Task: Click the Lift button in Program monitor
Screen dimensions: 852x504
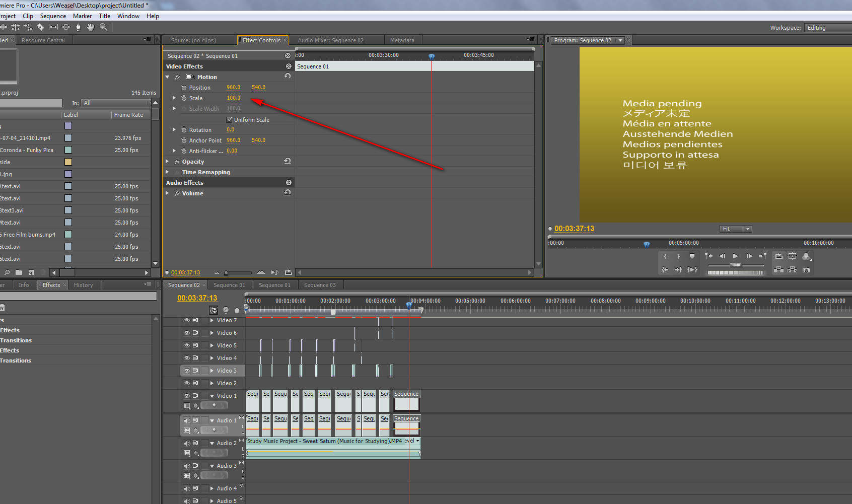Action: pyautogui.click(x=779, y=270)
